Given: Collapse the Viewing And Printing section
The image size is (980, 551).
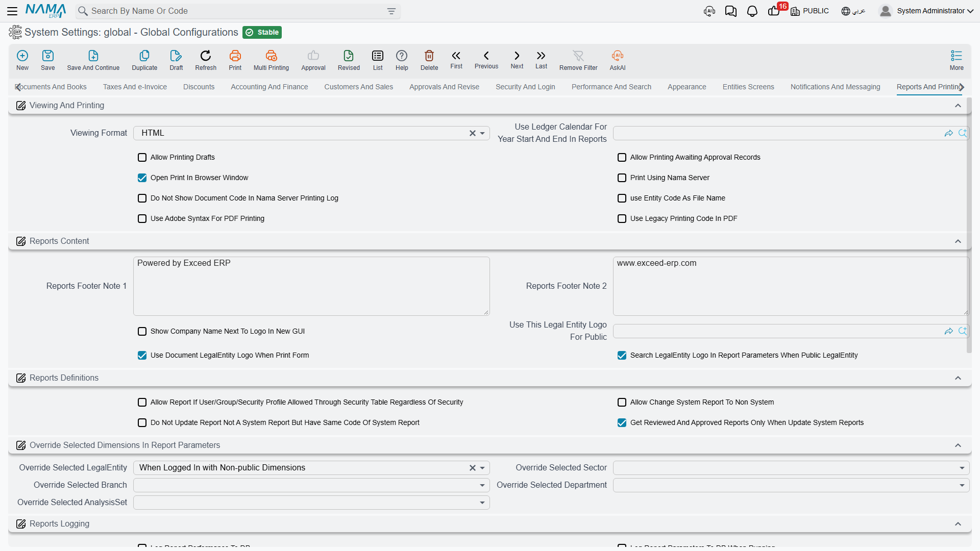Looking at the screenshot, I should click(x=958, y=106).
